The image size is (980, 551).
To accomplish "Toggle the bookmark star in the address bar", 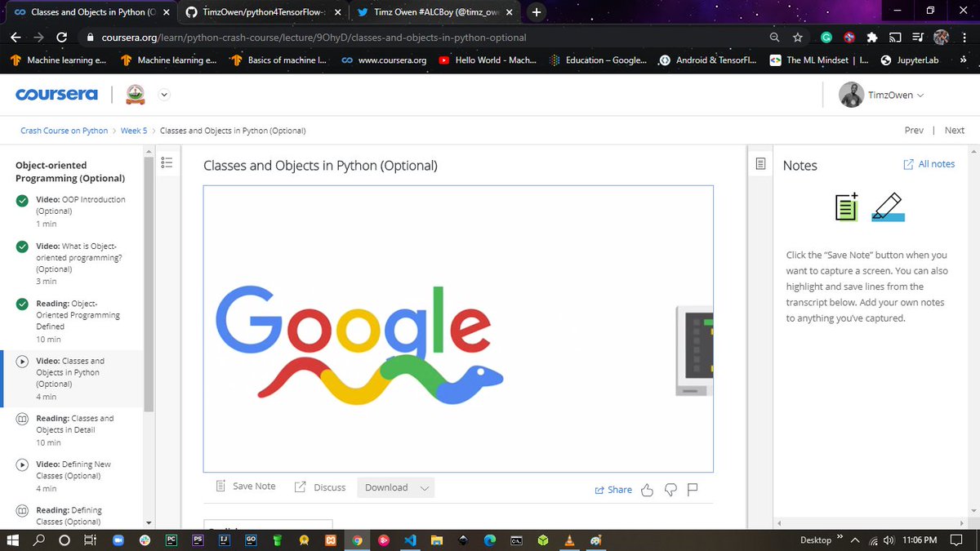I will (x=798, y=37).
